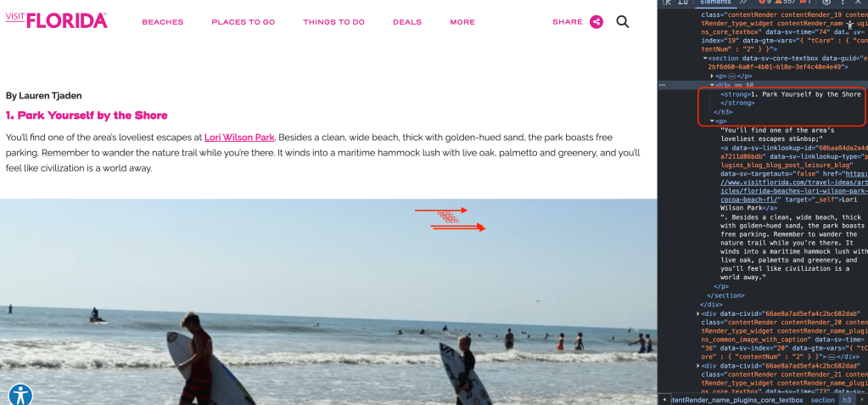Click the Visit Florida logo

click(x=57, y=20)
